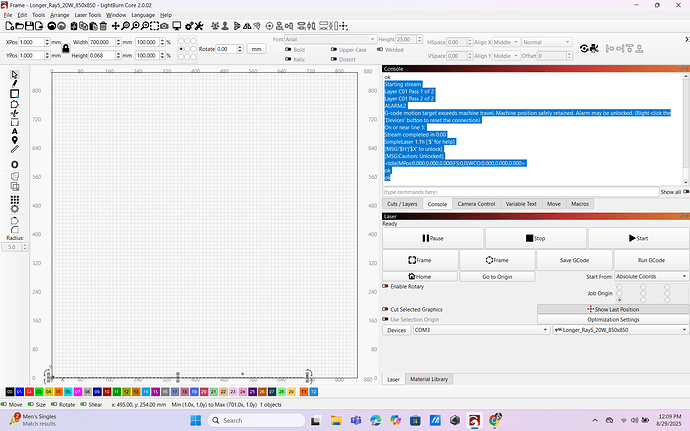Click the Camera capture toolbar icon
The width and height of the screenshot is (690, 431).
(164, 26)
